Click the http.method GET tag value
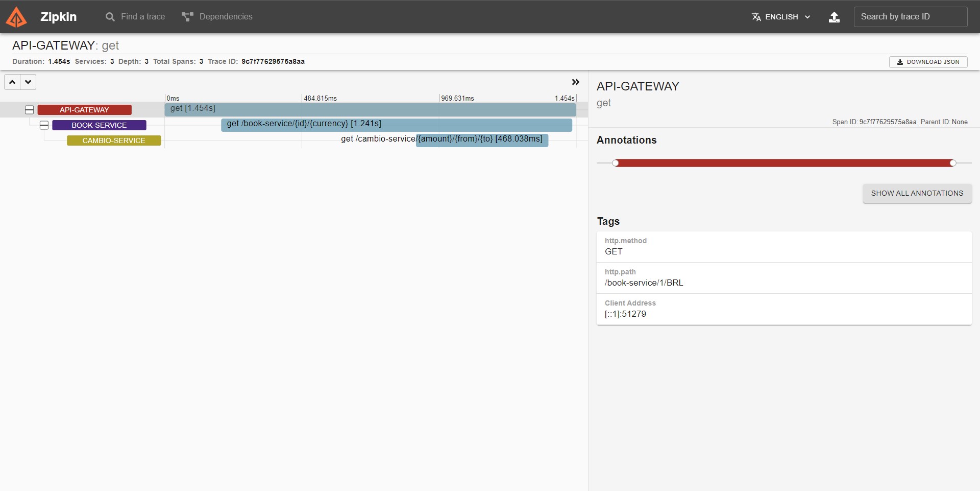 pos(614,251)
